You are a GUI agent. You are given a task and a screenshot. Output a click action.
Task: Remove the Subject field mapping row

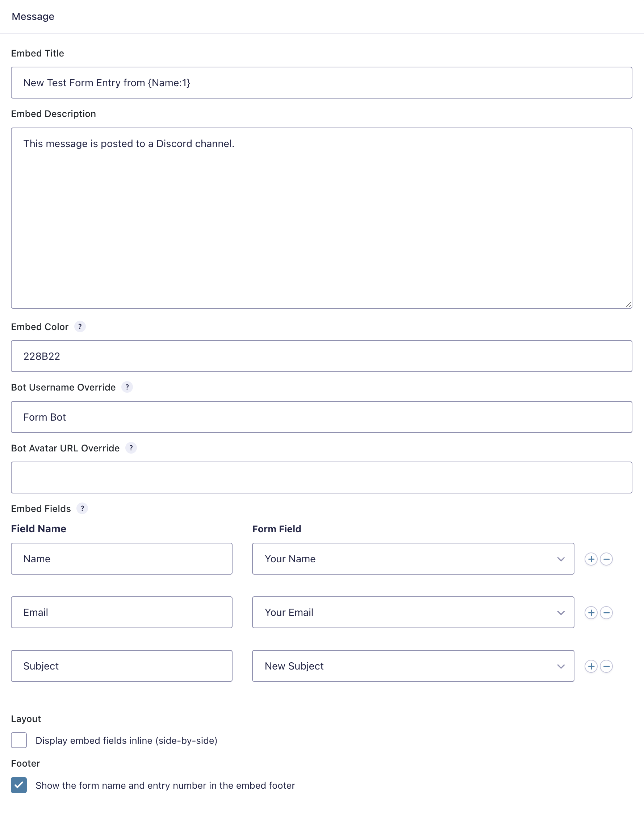click(606, 666)
